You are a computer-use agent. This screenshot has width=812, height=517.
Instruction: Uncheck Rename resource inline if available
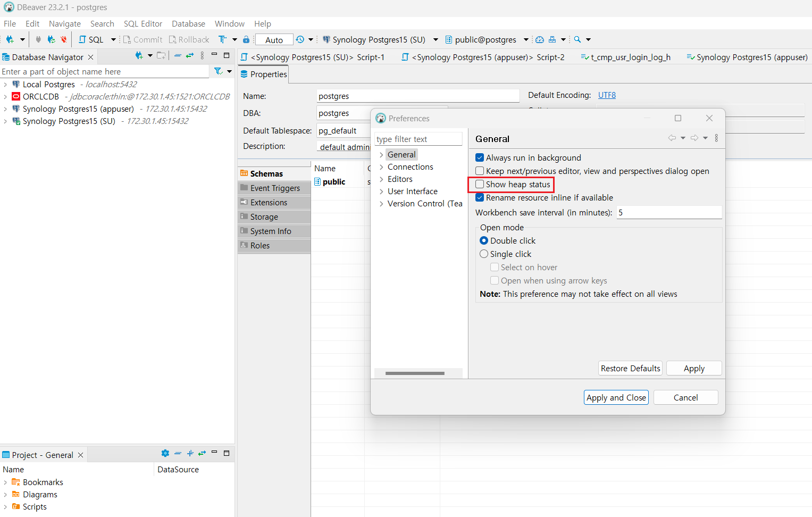(x=480, y=197)
